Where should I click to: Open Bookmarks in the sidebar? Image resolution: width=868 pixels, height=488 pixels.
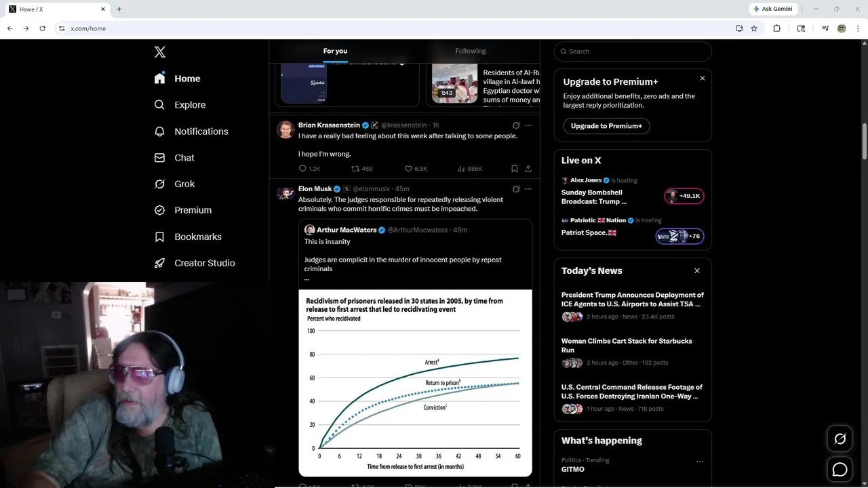pos(188,237)
